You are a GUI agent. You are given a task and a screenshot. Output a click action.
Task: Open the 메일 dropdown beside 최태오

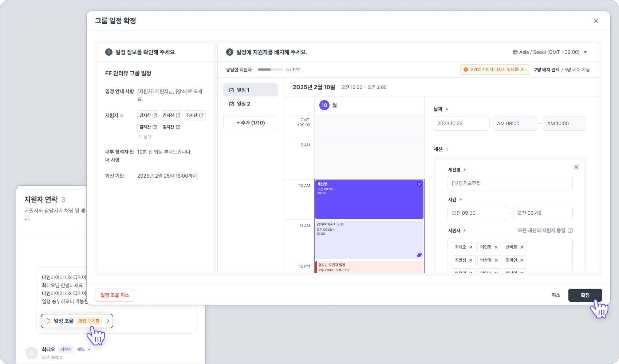point(84,349)
